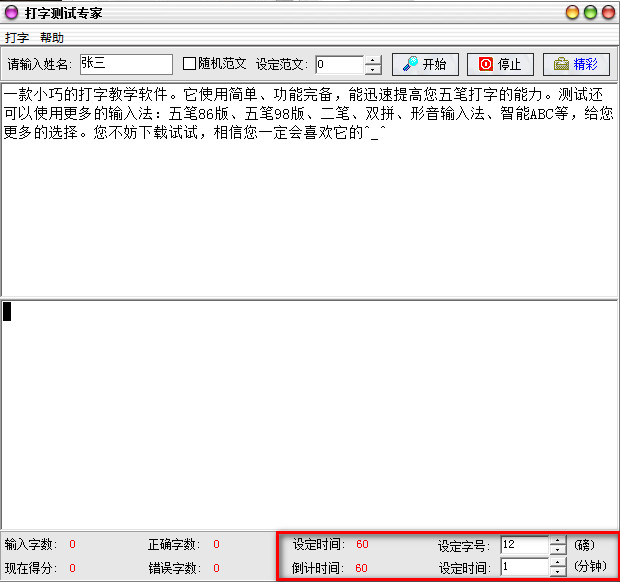
Task: Click the 倒计时间 label
Action: 318,568
